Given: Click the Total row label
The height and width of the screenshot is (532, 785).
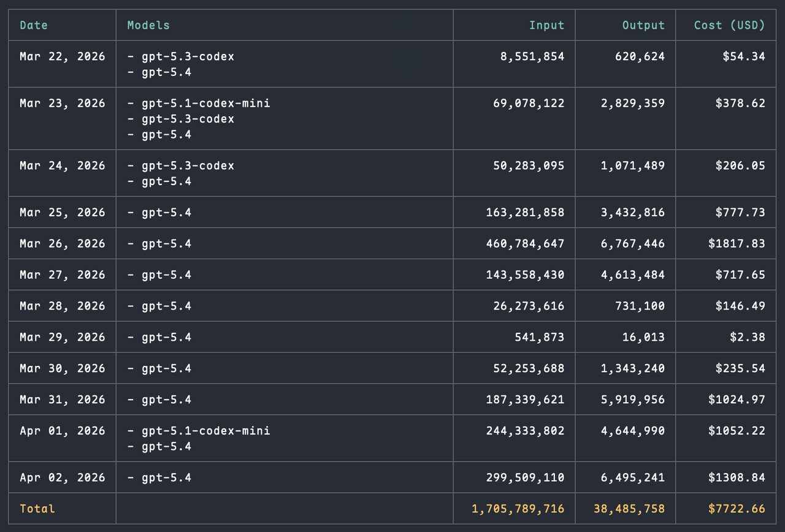Looking at the screenshot, I should [37, 509].
